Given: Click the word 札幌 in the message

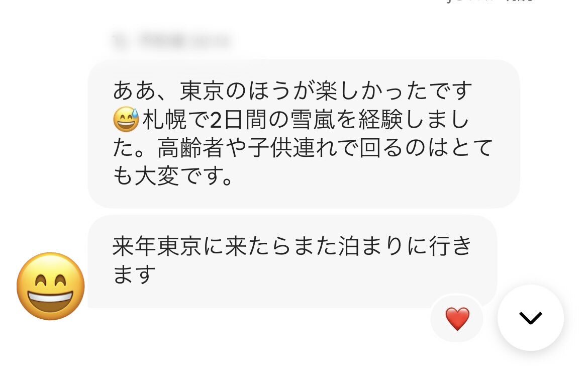Looking at the screenshot, I should [164, 120].
